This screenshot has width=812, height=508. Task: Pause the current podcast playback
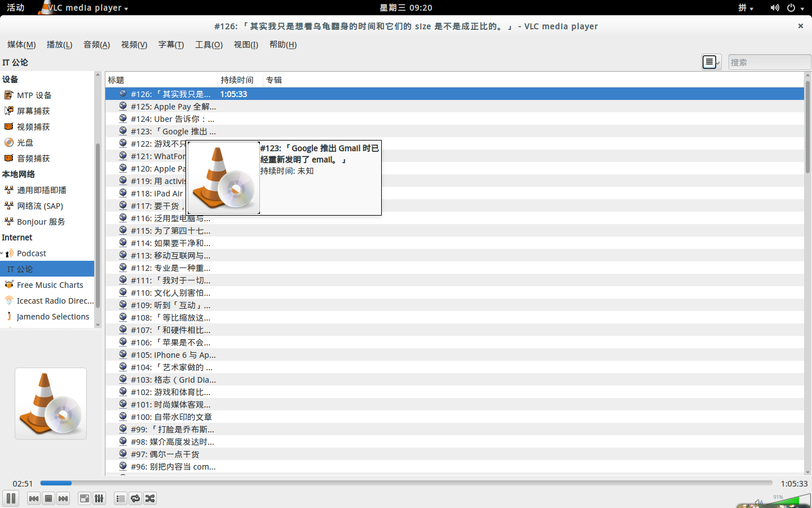pos(11,498)
